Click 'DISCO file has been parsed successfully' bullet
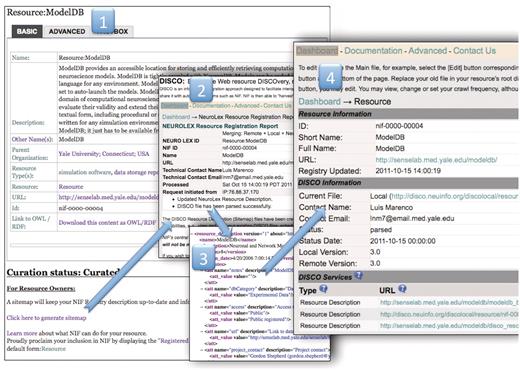Image resolution: width=520 pixels, height=370 pixels. click(224, 206)
